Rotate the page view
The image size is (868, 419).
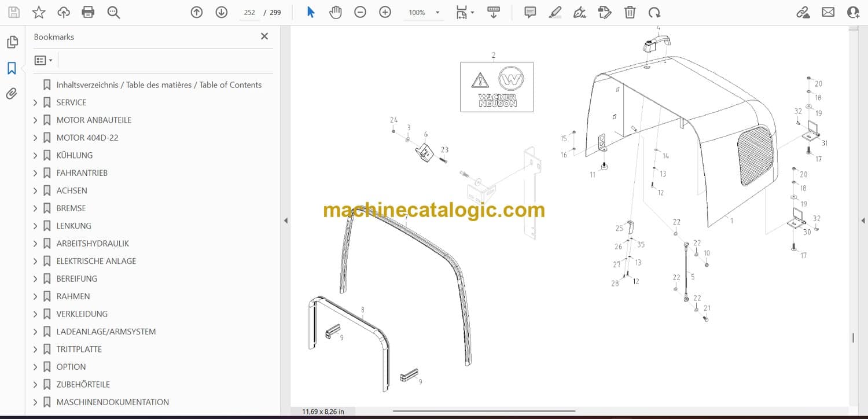coord(654,12)
